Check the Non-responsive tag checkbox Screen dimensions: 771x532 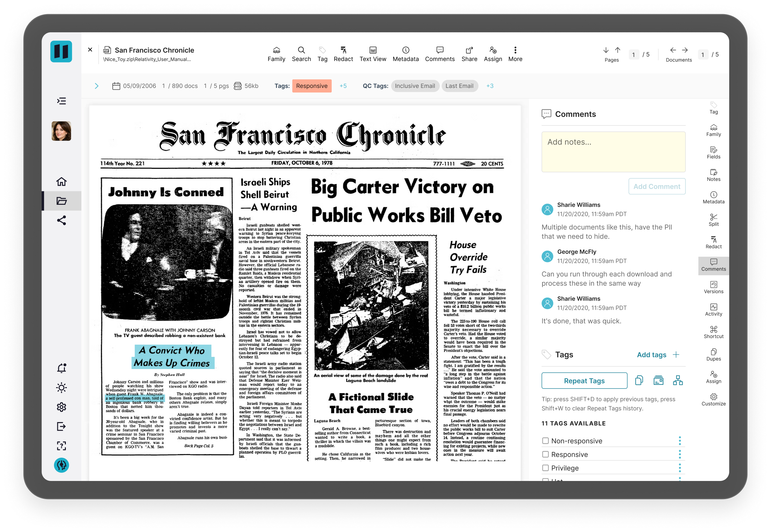545,441
